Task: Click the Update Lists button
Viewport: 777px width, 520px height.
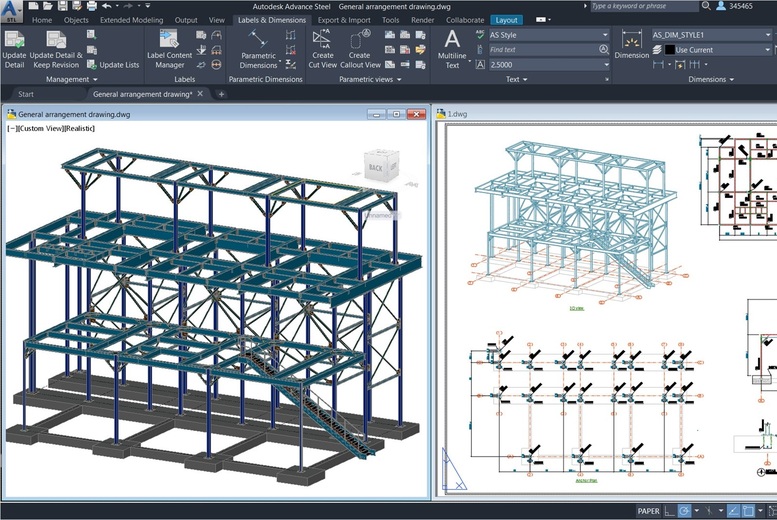Action: pos(113,65)
